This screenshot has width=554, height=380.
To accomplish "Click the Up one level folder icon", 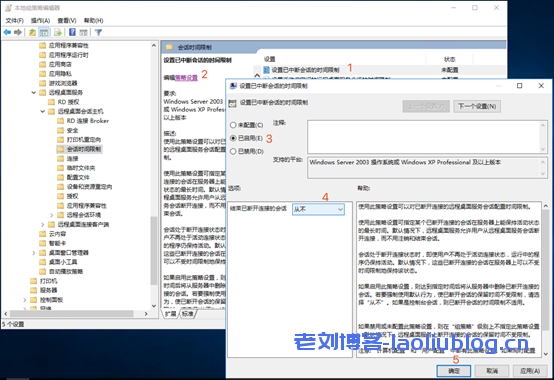I will [33, 32].
